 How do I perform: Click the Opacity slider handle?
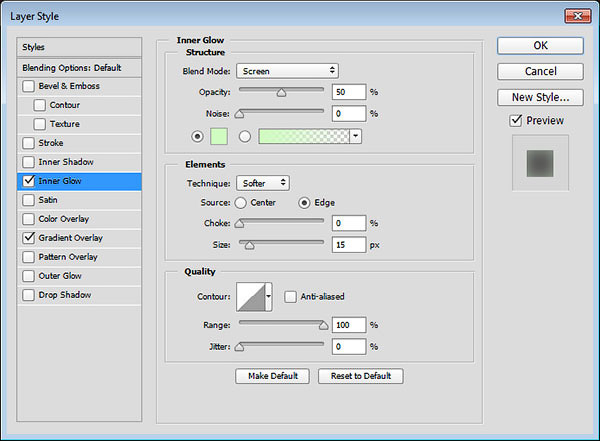pyautogui.click(x=281, y=93)
